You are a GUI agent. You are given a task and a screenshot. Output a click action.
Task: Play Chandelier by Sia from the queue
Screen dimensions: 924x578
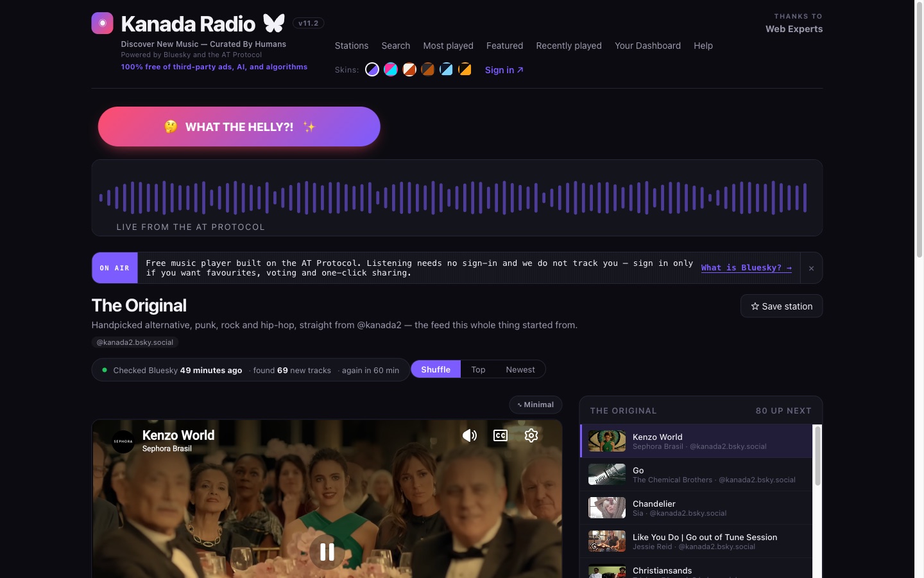(696, 508)
